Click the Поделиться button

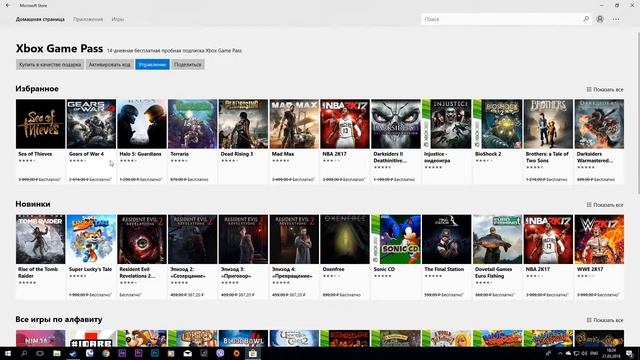coord(188,64)
